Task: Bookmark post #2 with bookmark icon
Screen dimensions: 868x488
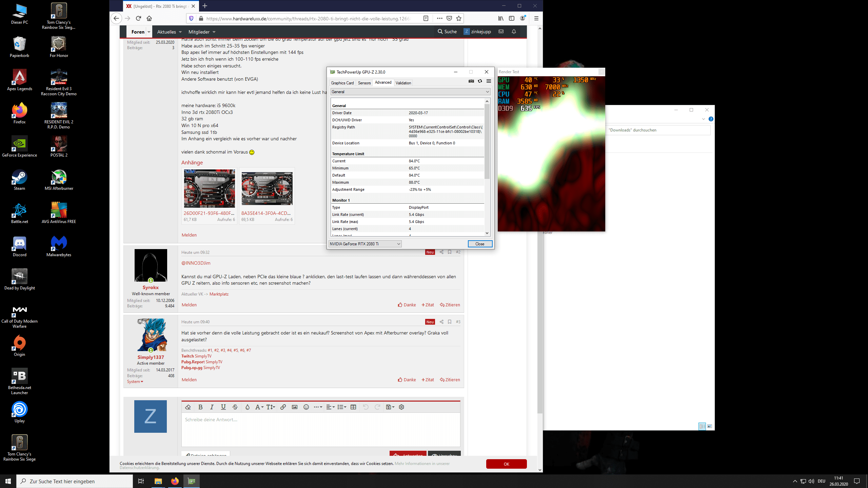Action: 450,252
